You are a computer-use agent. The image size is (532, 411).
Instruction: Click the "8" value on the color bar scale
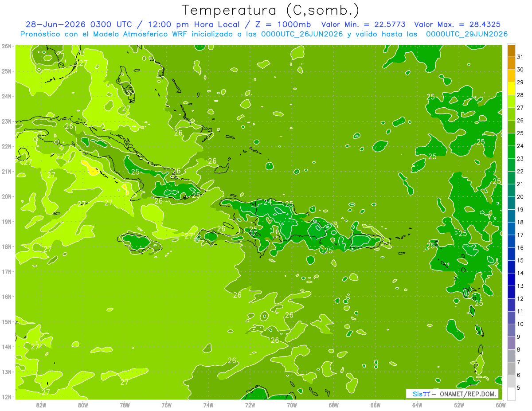click(x=519, y=349)
